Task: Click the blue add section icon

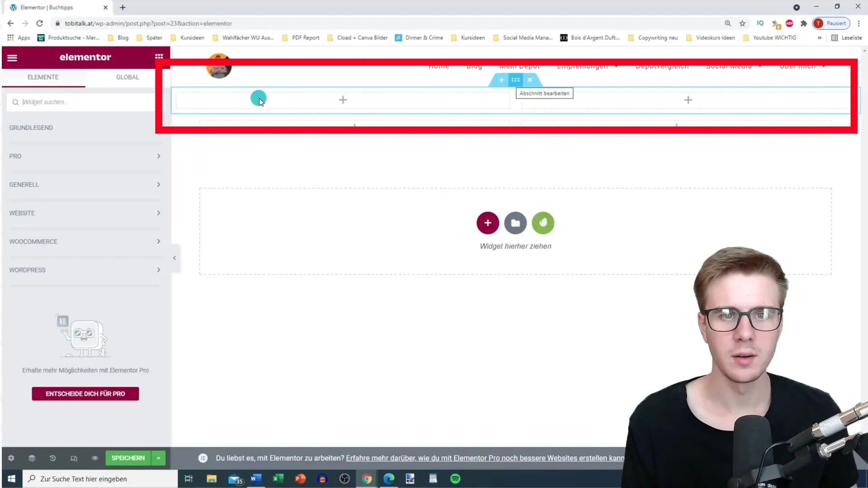Action: [501, 79]
